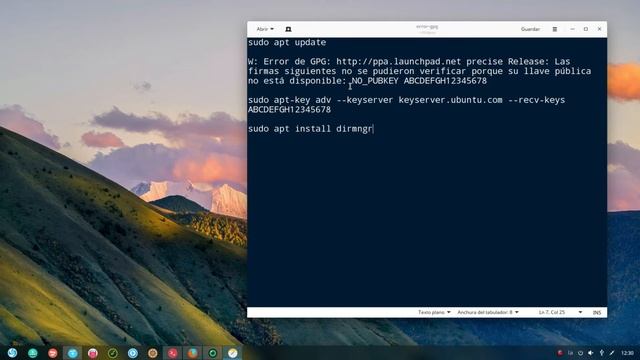The height and width of the screenshot is (360, 640).
Task: Click the red tray icon in the system tray
Action: tap(560, 353)
